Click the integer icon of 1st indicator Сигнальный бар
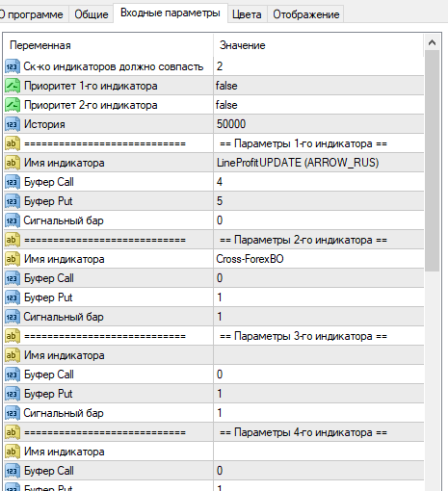 13,220
